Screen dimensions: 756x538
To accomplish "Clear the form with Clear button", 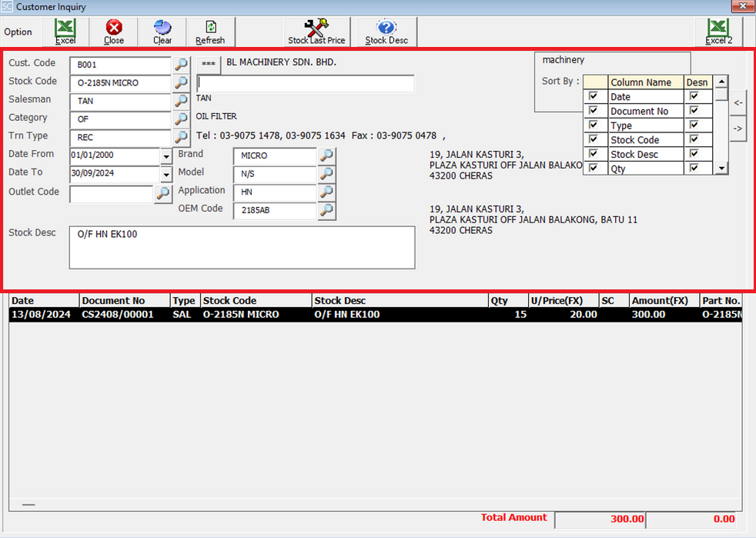I will click(162, 32).
